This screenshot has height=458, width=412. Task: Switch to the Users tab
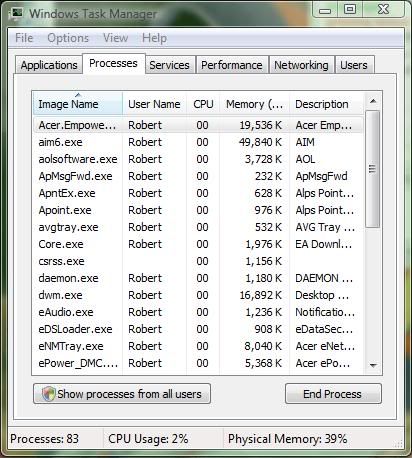[354, 65]
